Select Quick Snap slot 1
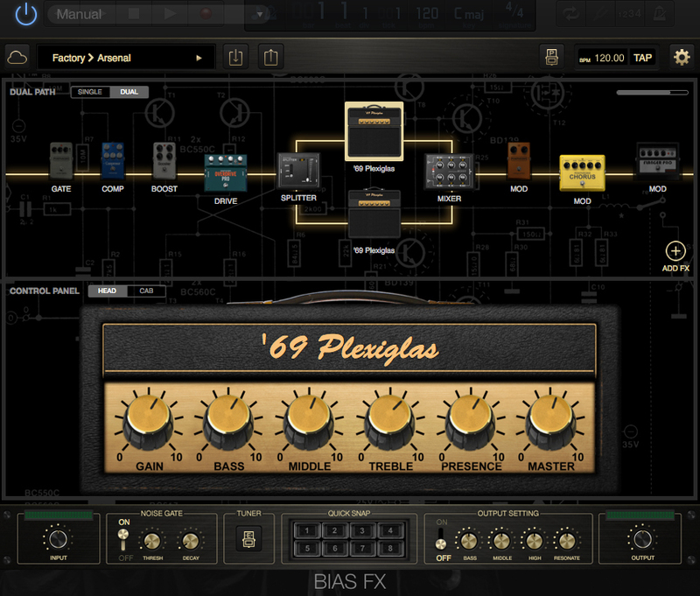Screen dimensions: 700x596 tap(307, 530)
